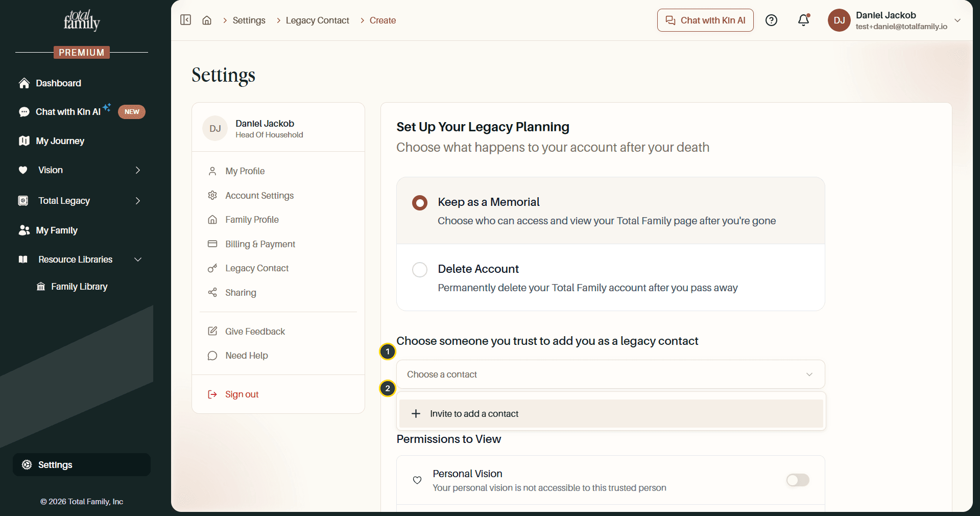This screenshot has height=516, width=980.
Task: Open the help question mark icon
Action: 771,20
